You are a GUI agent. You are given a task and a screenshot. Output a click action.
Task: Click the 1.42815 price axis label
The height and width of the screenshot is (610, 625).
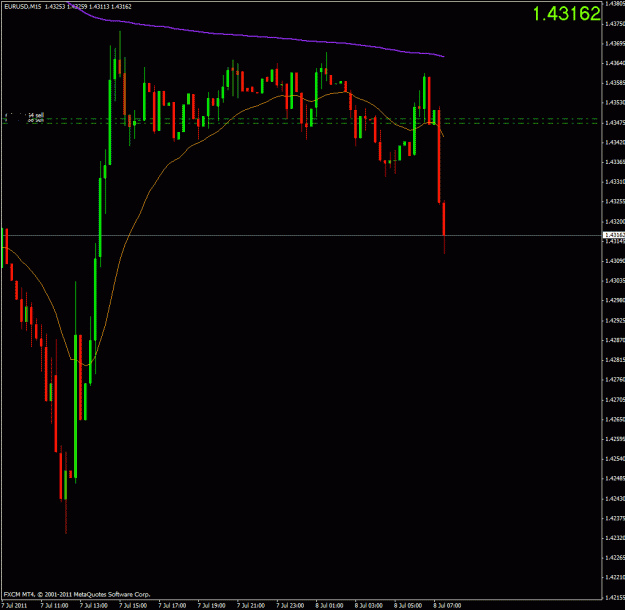(615, 360)
